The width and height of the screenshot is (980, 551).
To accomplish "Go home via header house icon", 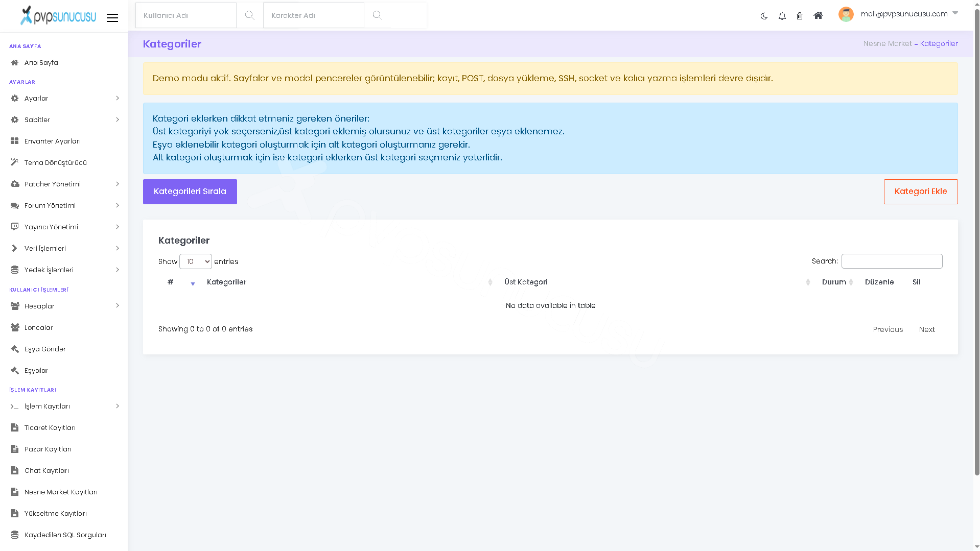I will click(x=818, y=16).
